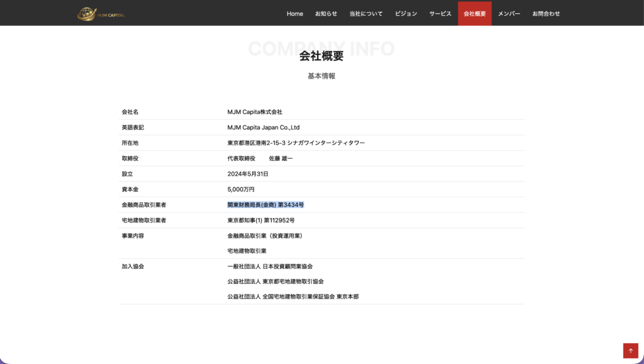
Task: Click the 基本情報 subtitle
Action: pyautogui.click(x=321, y=76)
